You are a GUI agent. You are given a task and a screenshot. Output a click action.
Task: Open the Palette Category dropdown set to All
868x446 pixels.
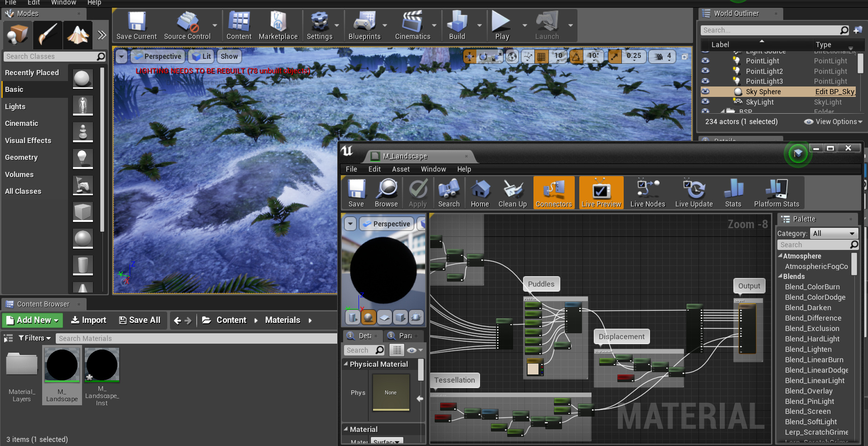coord(834,234)
